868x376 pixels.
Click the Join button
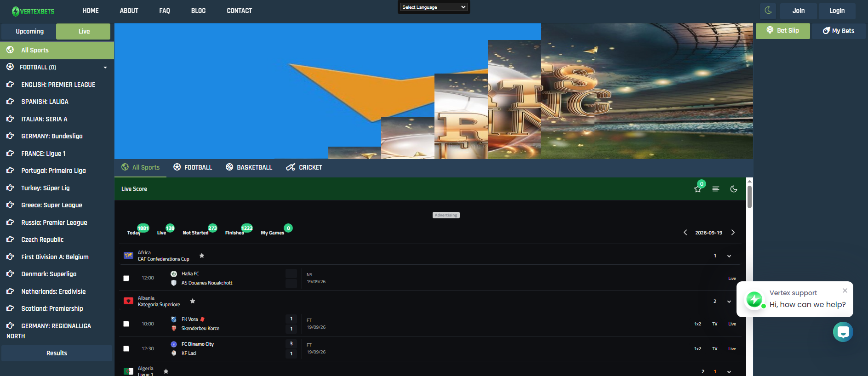pos(799,11)
